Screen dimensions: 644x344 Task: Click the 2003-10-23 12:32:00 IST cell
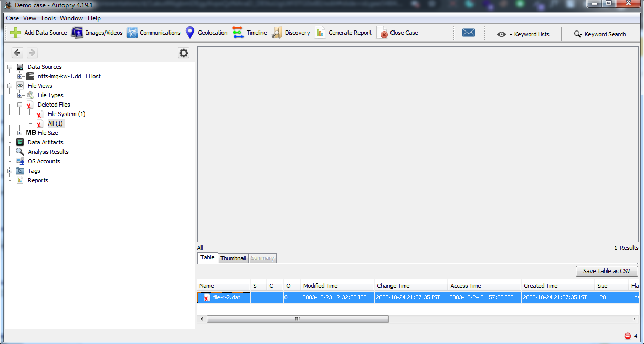(x=337, y=298)
